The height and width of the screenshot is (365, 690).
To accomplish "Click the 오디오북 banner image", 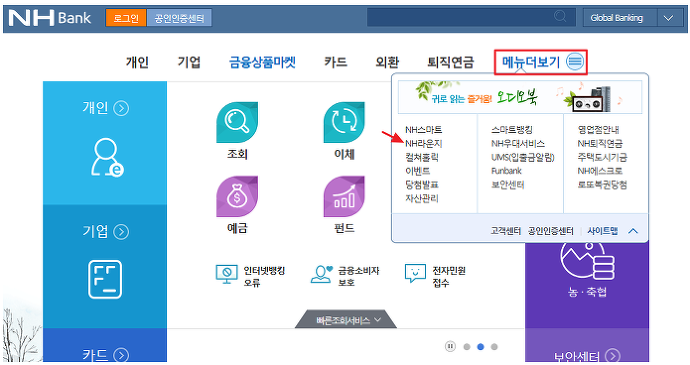I will pyautogui.click(x=520, y=97).
